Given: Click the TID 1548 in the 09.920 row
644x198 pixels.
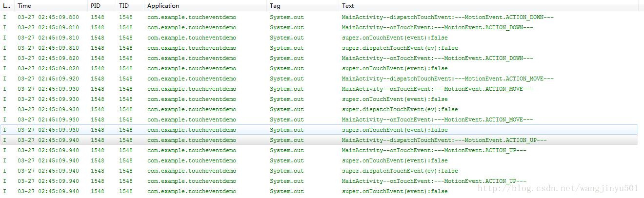Looking at the screenshot, I should pyautogui.click(x=126, y=79).
